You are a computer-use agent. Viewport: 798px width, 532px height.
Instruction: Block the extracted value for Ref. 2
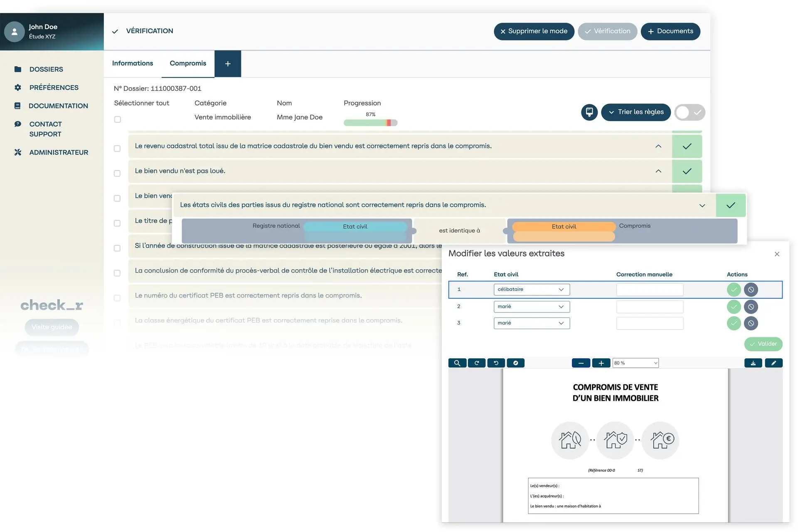point(751,307)
